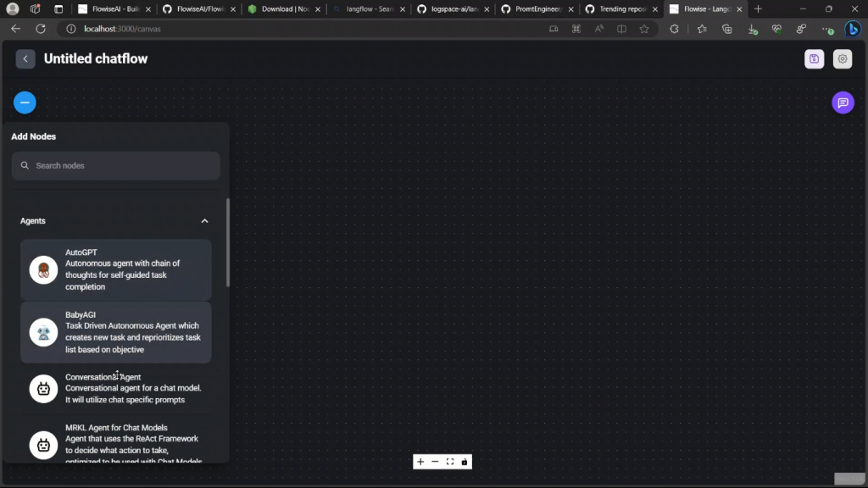Open browser Settings and more menu
Screen dimensions: 868x488
827,29
